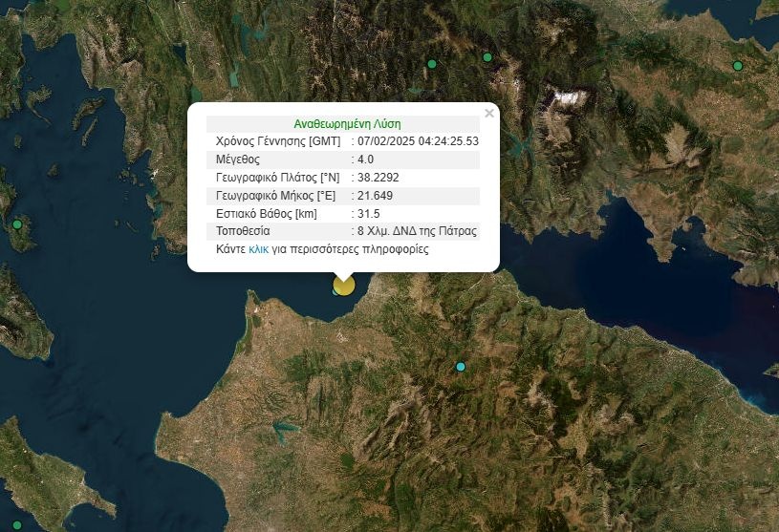
Task: Click the yellow earthquake marker near Patras
Action: [343, 285]
